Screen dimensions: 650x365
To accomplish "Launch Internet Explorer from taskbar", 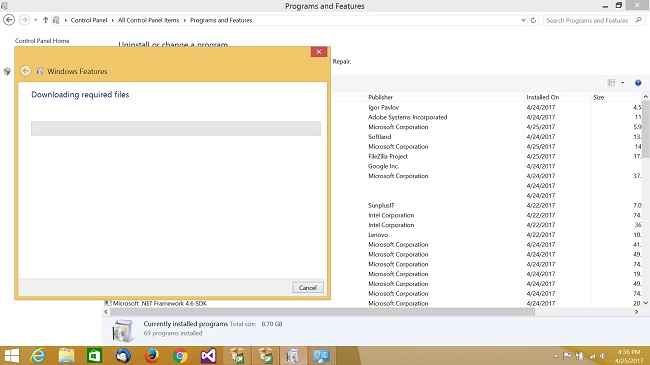I will click(x=38, y=356).
